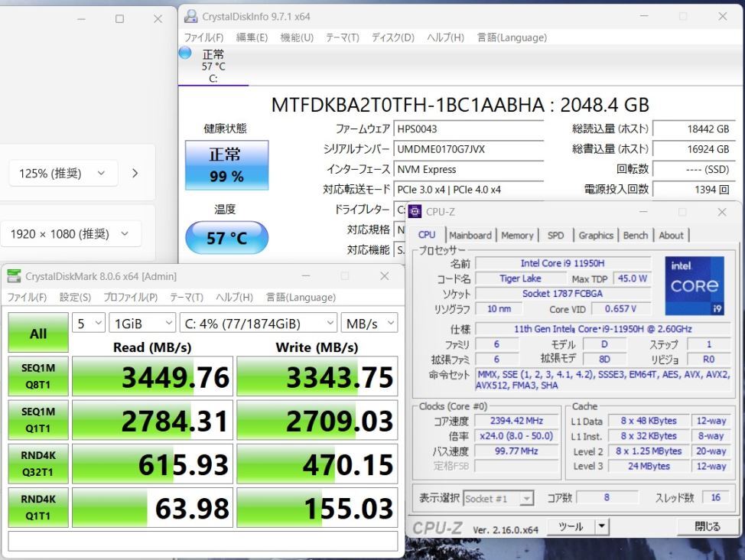Click the blue health status 正常 99% box
Viewport: 745px width, 560px height.
tap(226, 165)
